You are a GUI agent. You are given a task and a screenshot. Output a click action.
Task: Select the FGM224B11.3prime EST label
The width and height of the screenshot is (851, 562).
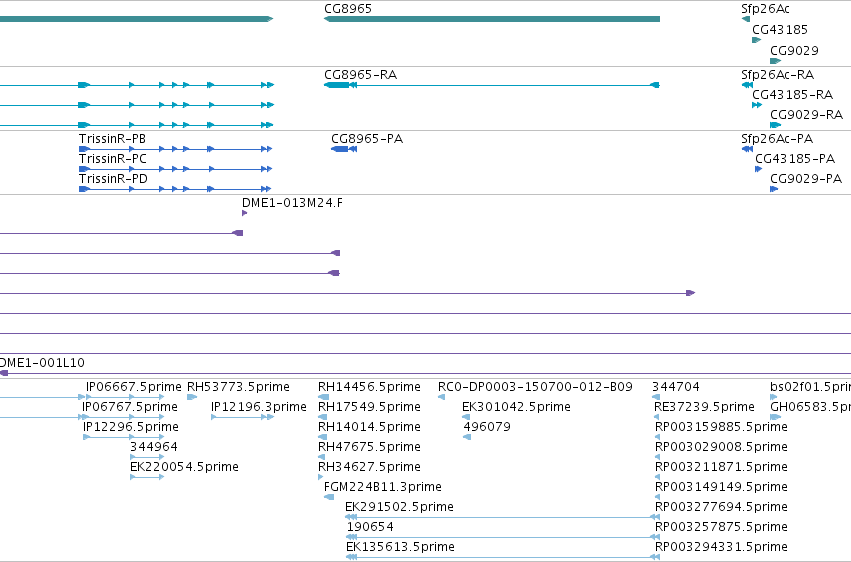(383, 487)
